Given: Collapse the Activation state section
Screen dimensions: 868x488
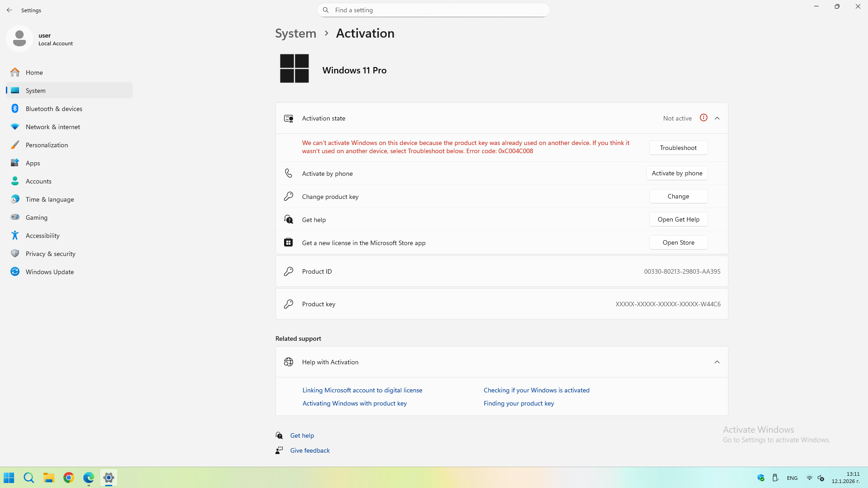Looking at the screenshot, I should 717,118.
